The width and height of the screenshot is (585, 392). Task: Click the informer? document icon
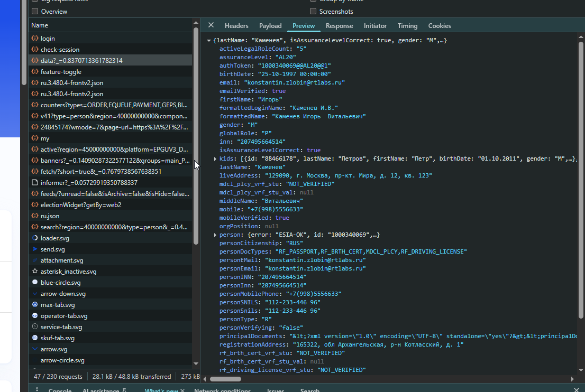tap(35, 183)
